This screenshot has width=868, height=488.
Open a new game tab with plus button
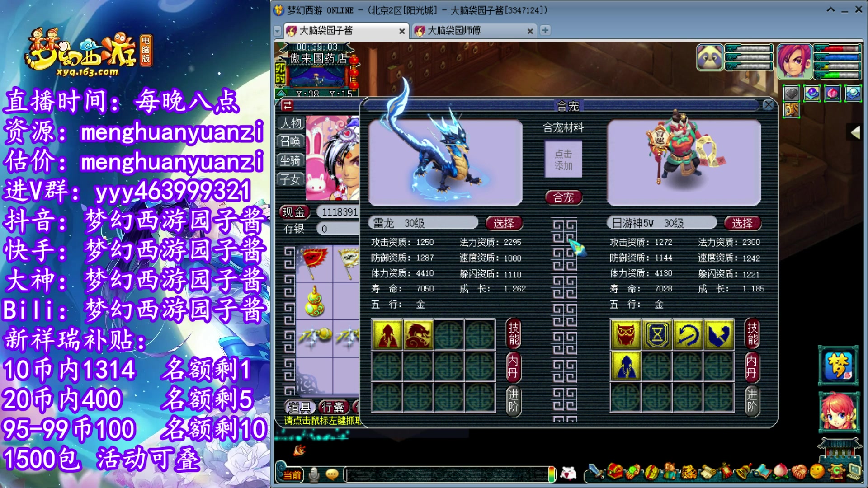pyautogui.click(x=545, y=30)
